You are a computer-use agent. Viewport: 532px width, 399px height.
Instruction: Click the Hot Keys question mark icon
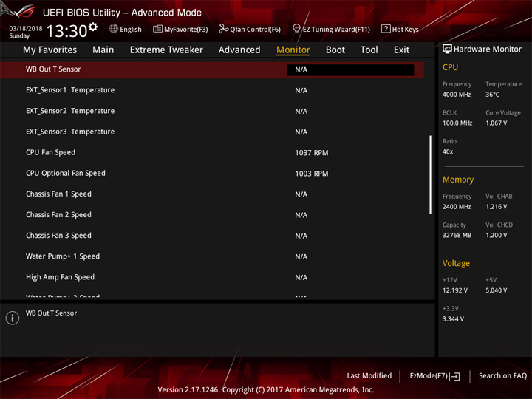[386, 29]
